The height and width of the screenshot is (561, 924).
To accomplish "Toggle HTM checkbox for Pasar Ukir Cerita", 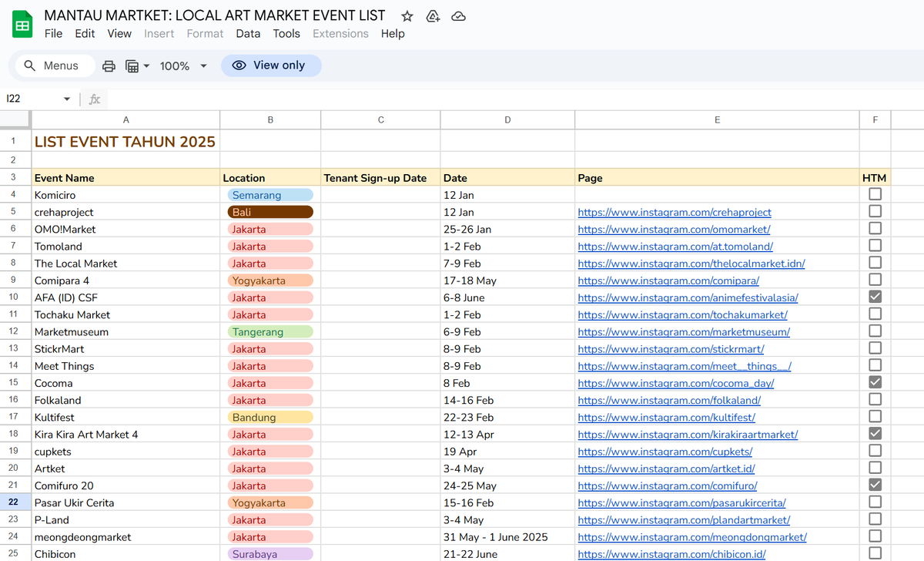I will (x=875, y=502).
